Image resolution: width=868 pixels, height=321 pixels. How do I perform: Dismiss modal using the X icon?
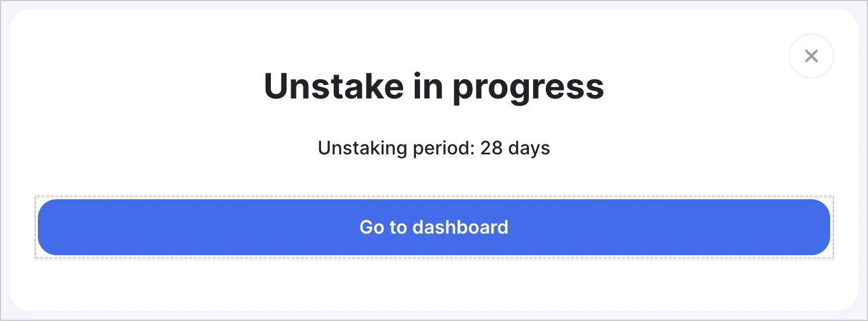[x=811, y=57]
